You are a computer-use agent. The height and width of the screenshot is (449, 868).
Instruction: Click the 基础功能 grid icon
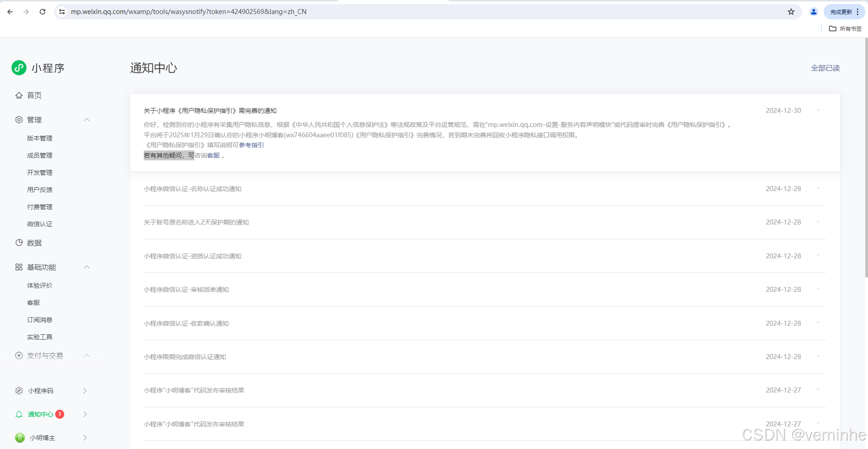[19, 267]
